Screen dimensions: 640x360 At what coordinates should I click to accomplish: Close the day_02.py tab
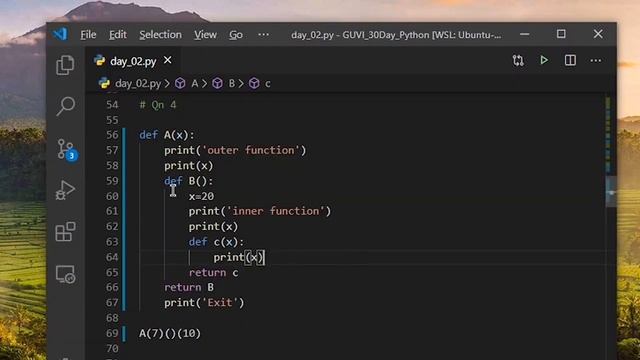coord(167,60)
